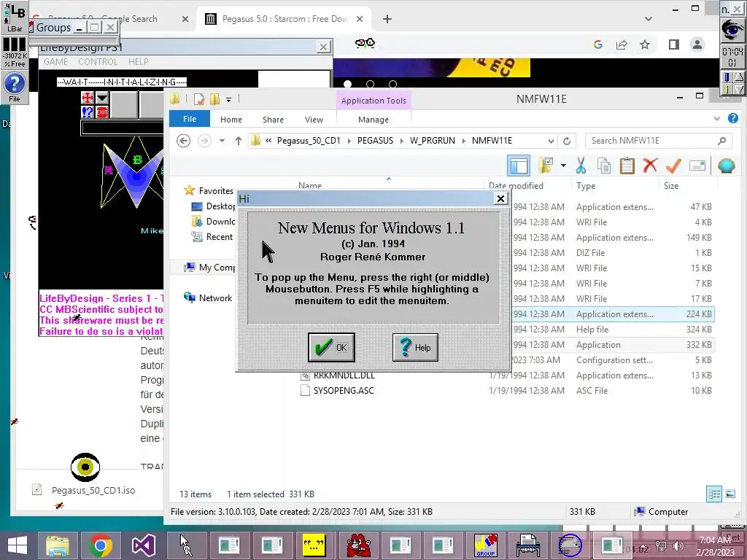Select the RRKMNDLL.DLL file
Image resolution: width=747 pixels, height=560 pixels.
tap(344, 376)
